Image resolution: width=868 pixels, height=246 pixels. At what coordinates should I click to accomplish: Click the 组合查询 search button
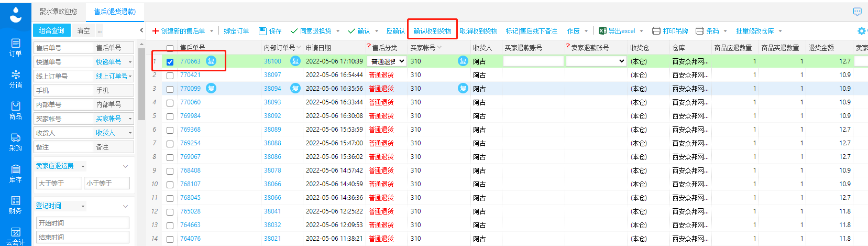click(x=52, y=30)
